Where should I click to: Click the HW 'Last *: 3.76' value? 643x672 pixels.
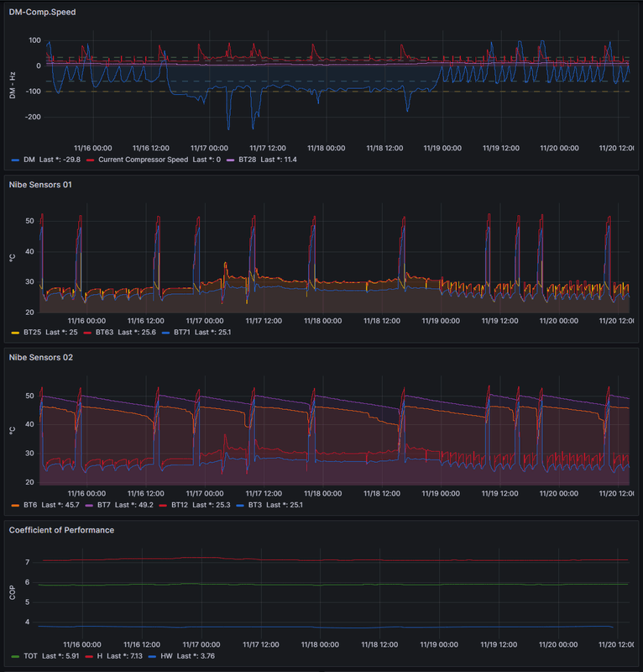(x=196, y=656)
